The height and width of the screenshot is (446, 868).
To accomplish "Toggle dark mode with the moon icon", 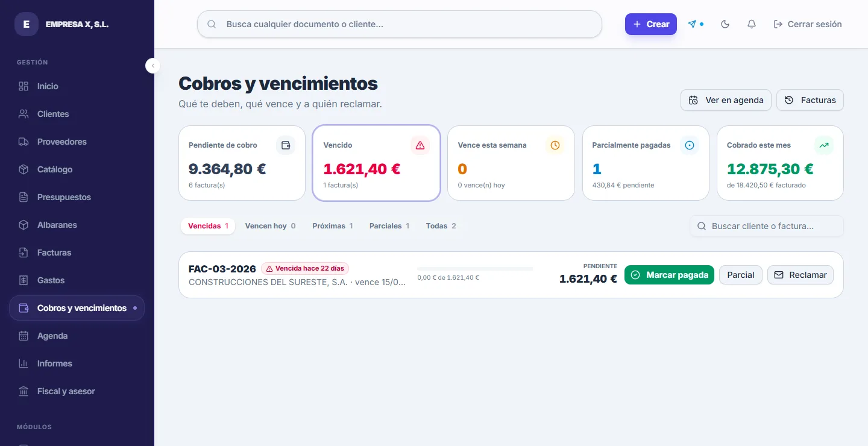I will tap(725, 24).
